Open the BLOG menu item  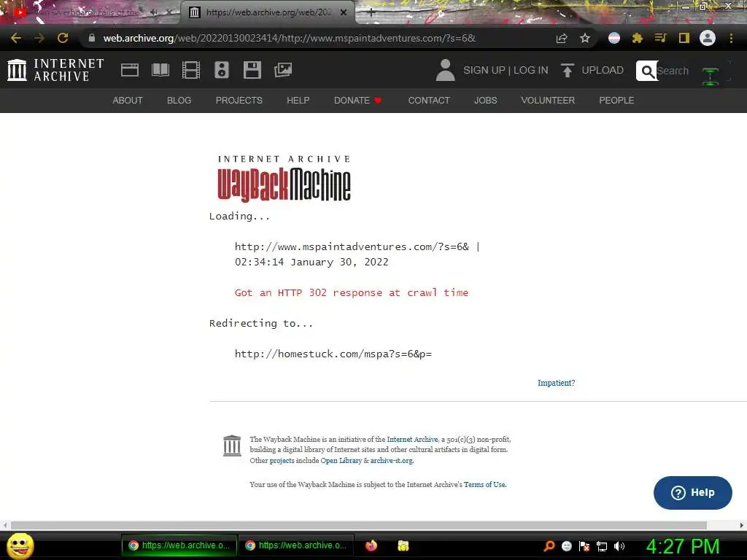click(179, 101)
